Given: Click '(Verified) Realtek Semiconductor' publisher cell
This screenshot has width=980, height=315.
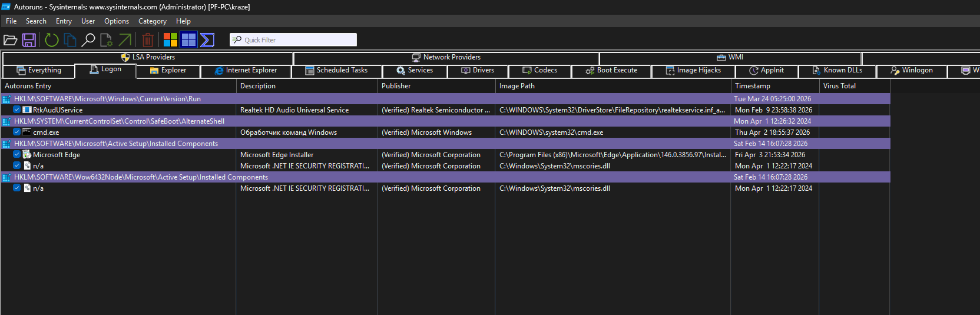Looking at the screenshot, I should [x=436, y=110].
